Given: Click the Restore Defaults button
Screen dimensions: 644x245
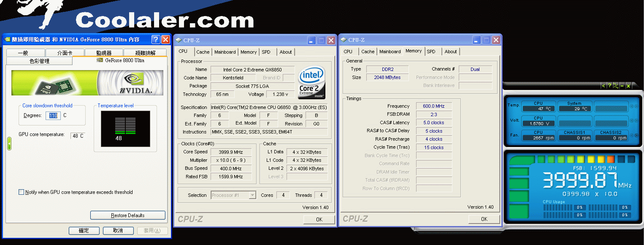Looking at the screenshot, I should click(x=127, y=215).
